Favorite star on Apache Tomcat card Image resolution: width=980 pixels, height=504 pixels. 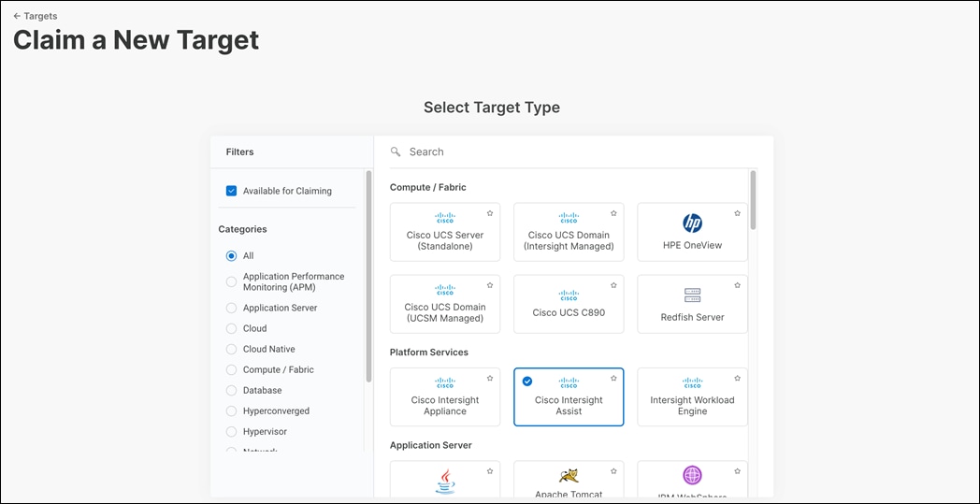click(613, 471)
